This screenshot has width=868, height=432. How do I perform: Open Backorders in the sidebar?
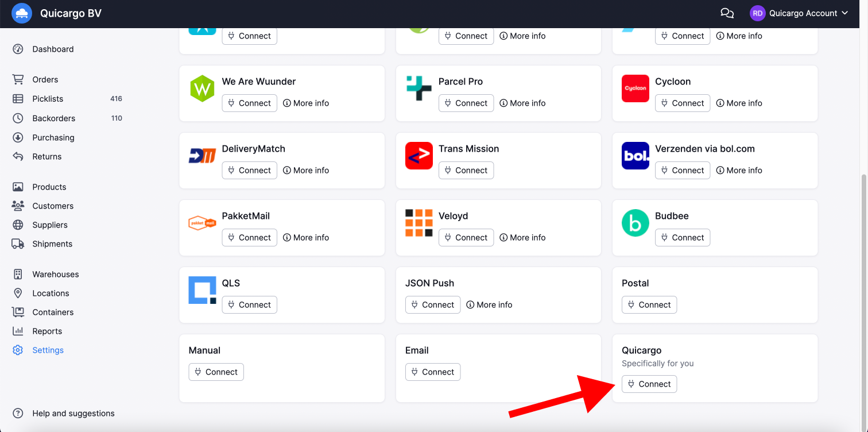[53, 118]
